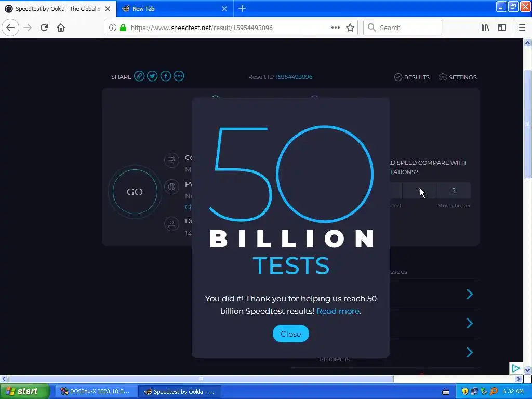Share result on Twitter
The image size is (532, 399).
click(x=152, y=76)
